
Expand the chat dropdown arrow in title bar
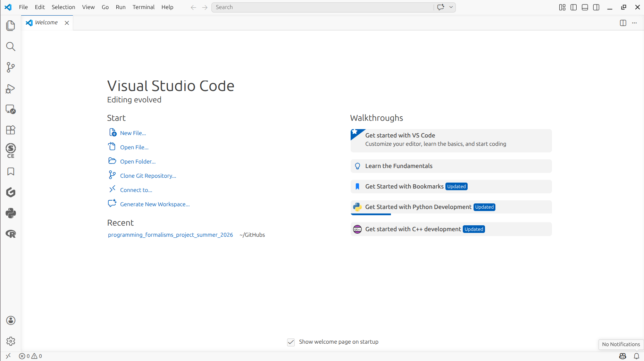(451, 7)
